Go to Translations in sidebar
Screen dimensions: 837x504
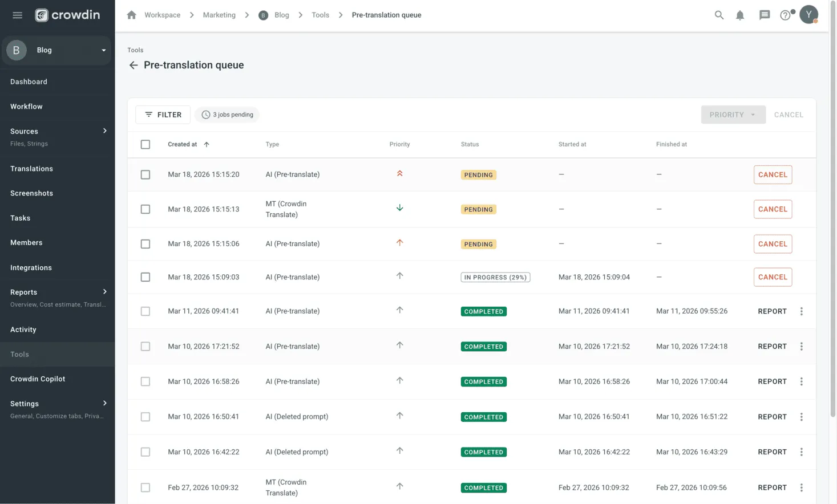(x=31, y=169)
